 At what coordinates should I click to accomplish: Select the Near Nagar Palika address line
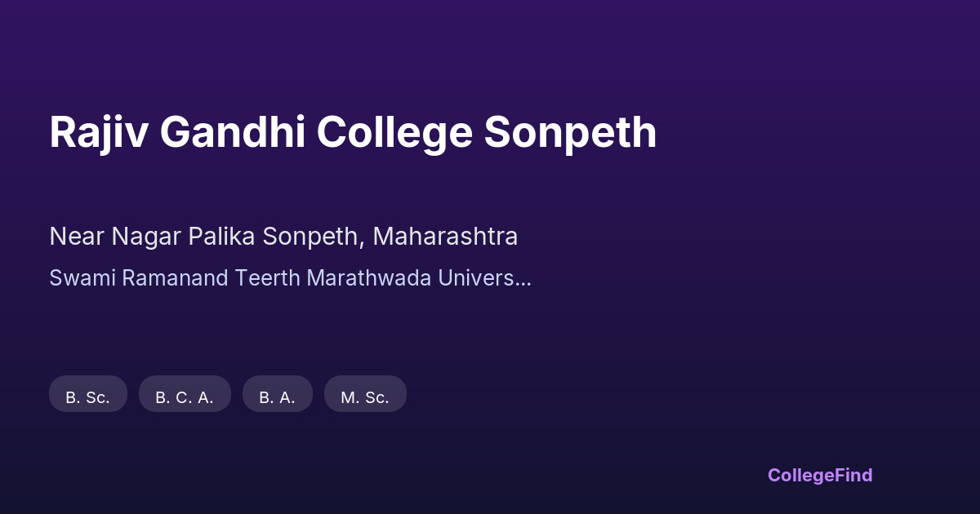283,237
